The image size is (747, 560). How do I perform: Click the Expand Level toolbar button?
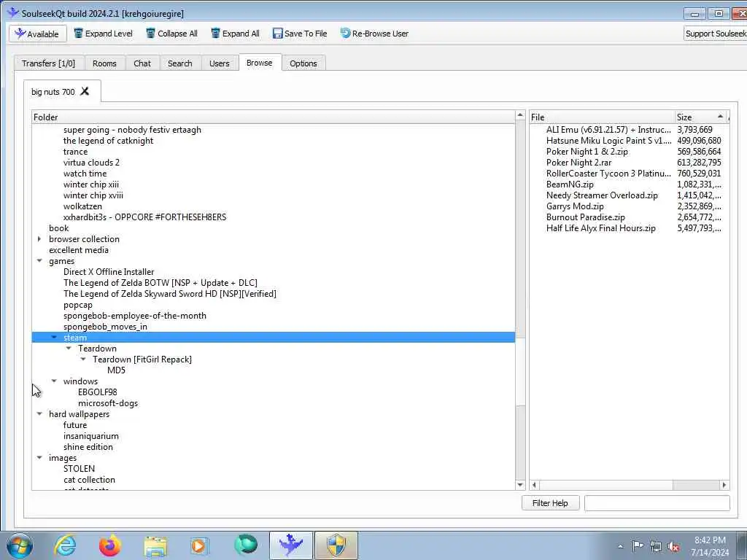point(104,34)
